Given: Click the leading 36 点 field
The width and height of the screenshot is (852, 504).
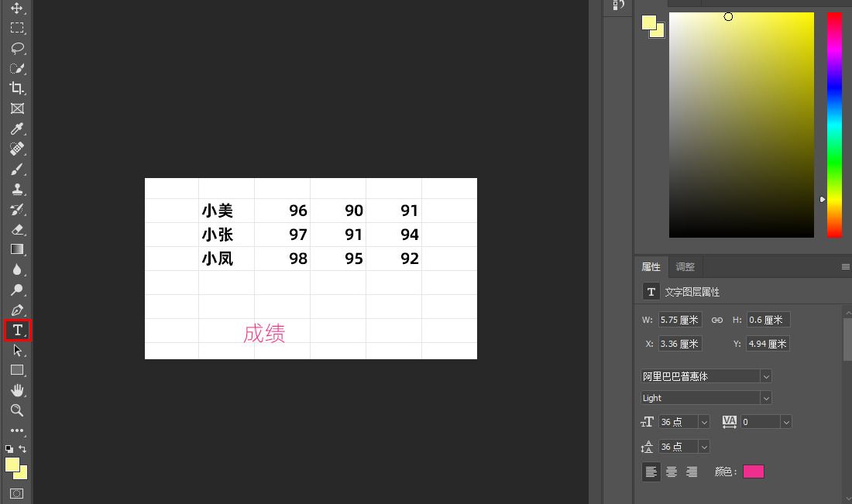Looking at the screenshot, I should [x=679, y=447].
